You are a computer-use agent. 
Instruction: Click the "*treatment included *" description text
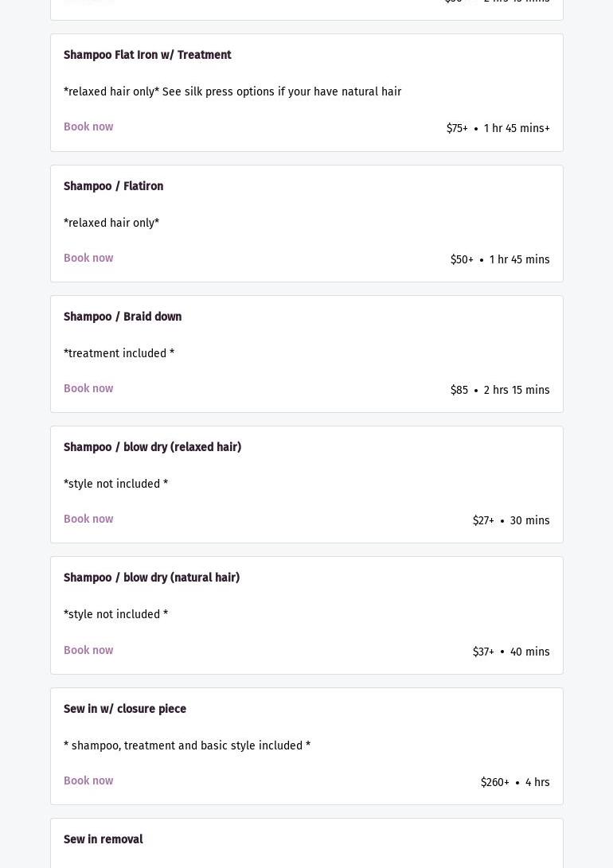(119, 354)
